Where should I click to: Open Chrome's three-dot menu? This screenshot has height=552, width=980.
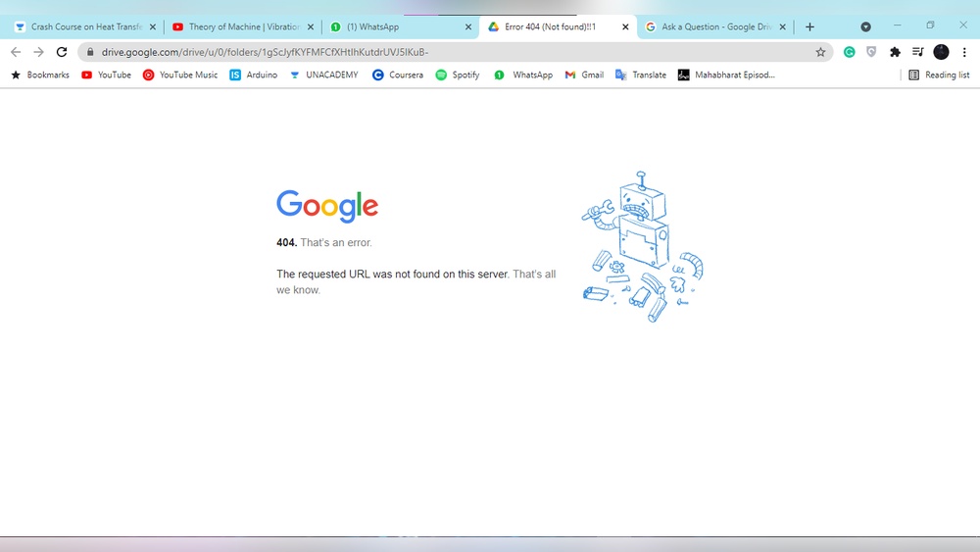tap(964, 52)
